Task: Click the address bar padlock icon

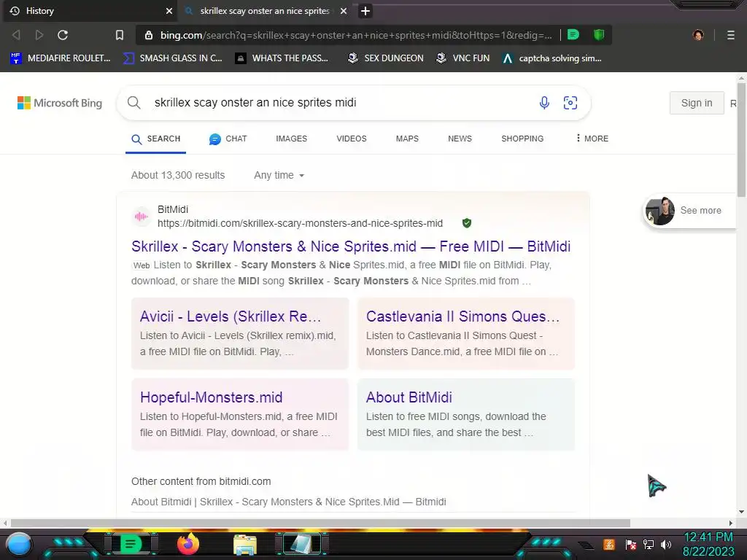Action: tap(149, 35)
